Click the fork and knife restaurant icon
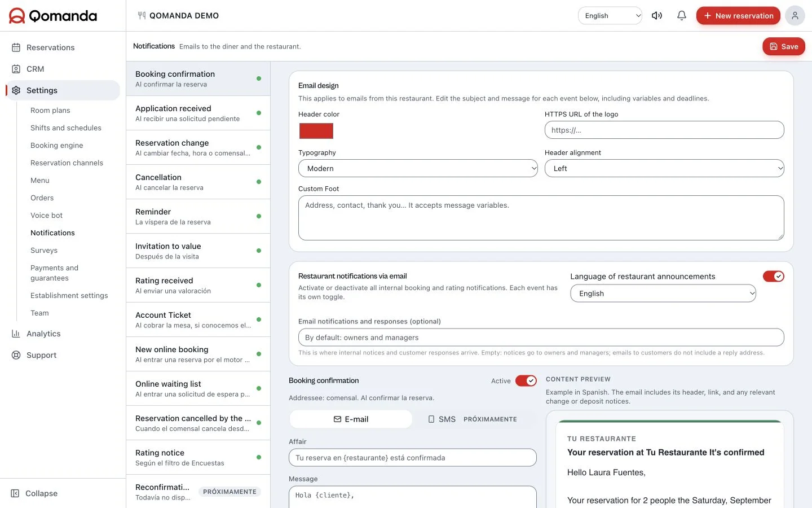Image resolution: width=812 pixels, height=508 pixels. (142, 16)
